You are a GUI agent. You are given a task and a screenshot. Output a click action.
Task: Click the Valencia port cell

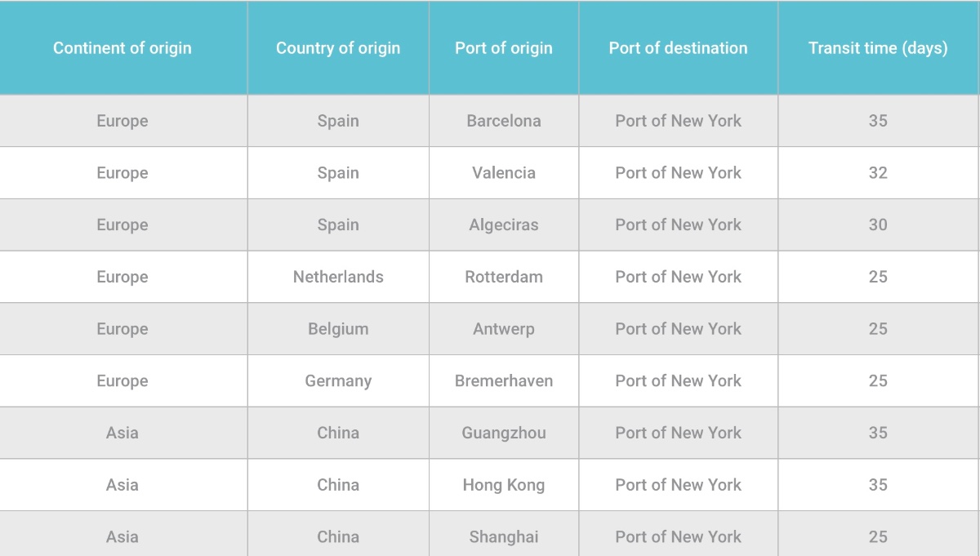point(504,173)
